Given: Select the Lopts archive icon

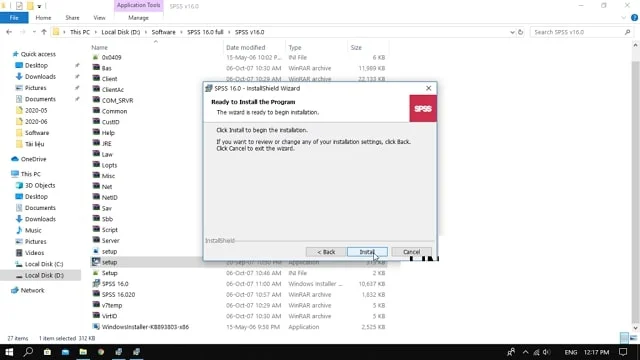Looking at the screenshot, I should point(96,164).
